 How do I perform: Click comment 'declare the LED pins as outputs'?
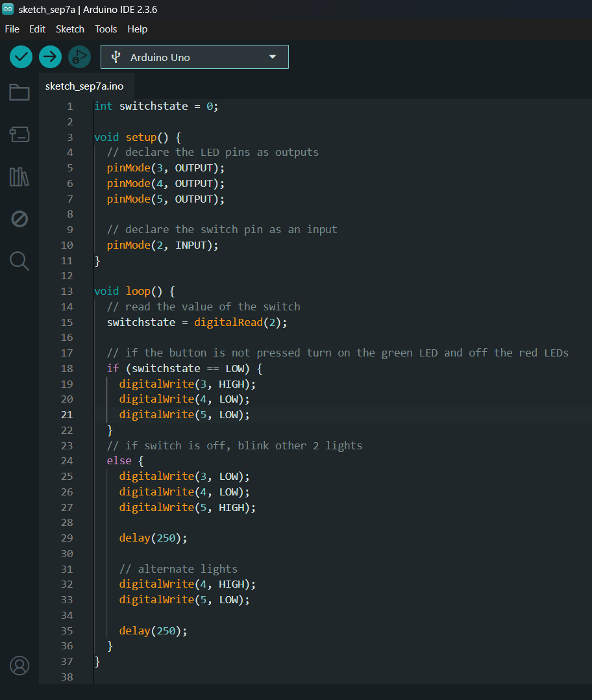click(213, 152)
